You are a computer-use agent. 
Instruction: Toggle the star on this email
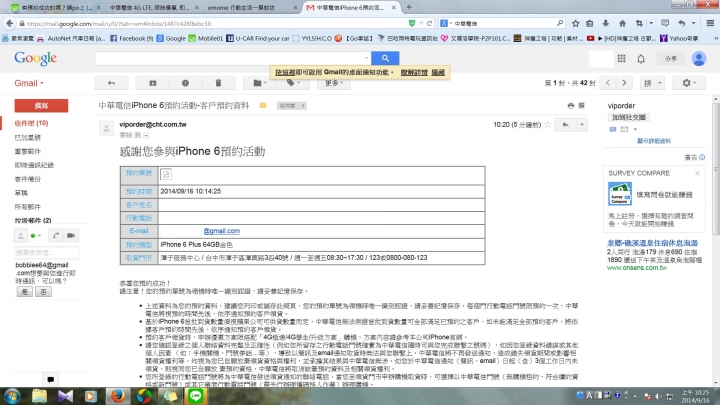click(547, 124)
